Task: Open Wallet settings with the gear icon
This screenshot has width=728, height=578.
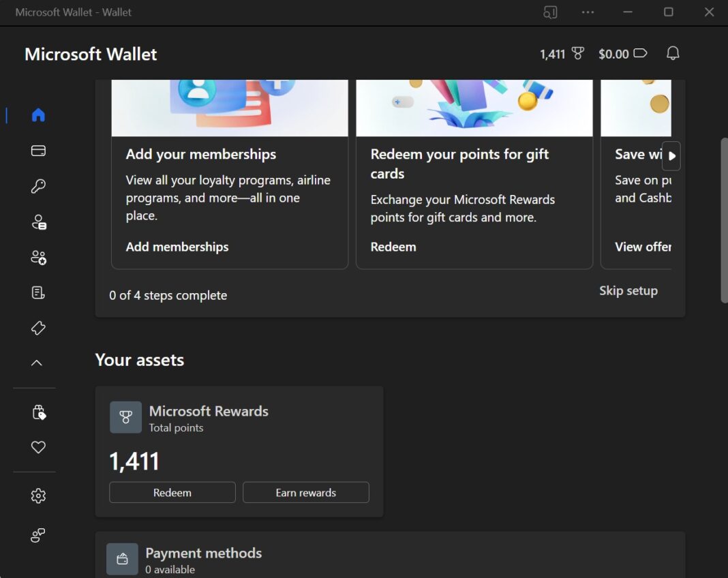Action: coord(39,496)
